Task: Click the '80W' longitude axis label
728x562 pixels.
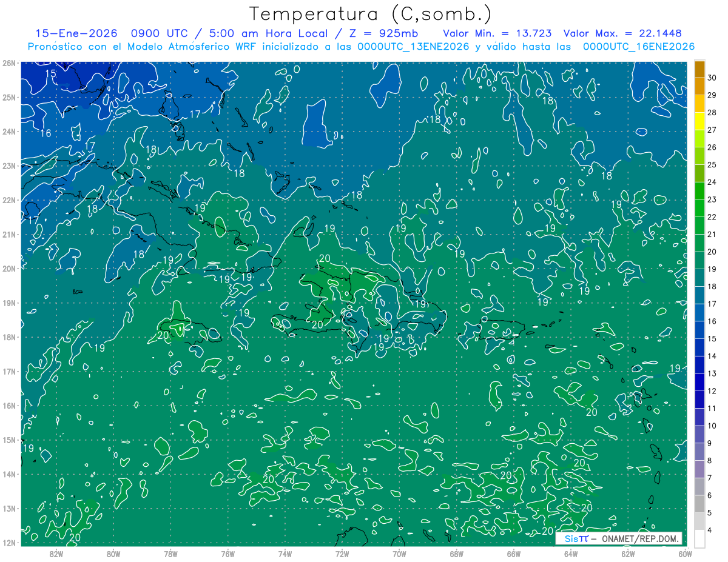Action: coord(113,554)
